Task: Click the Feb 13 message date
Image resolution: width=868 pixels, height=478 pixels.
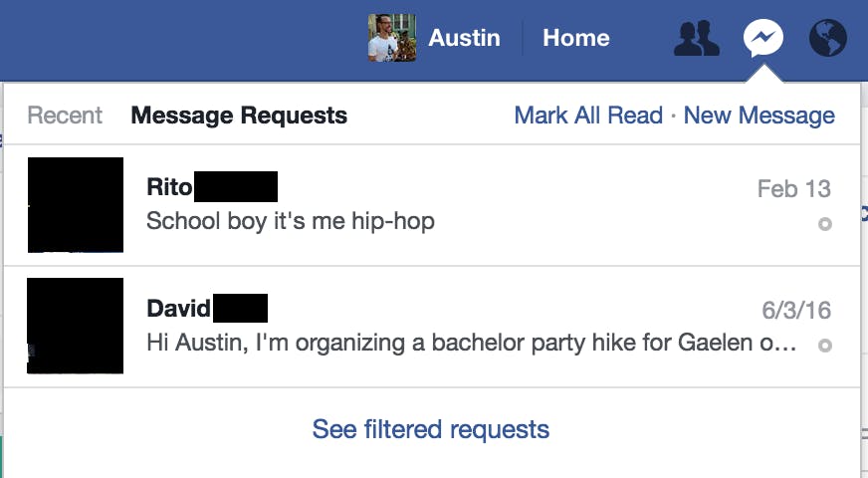Action: click(793, 188)
